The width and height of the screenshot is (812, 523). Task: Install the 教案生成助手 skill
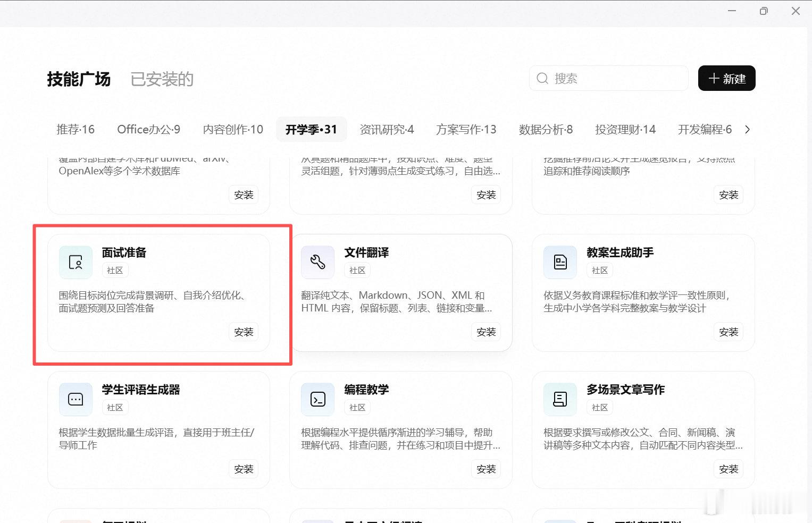(729, 332)
